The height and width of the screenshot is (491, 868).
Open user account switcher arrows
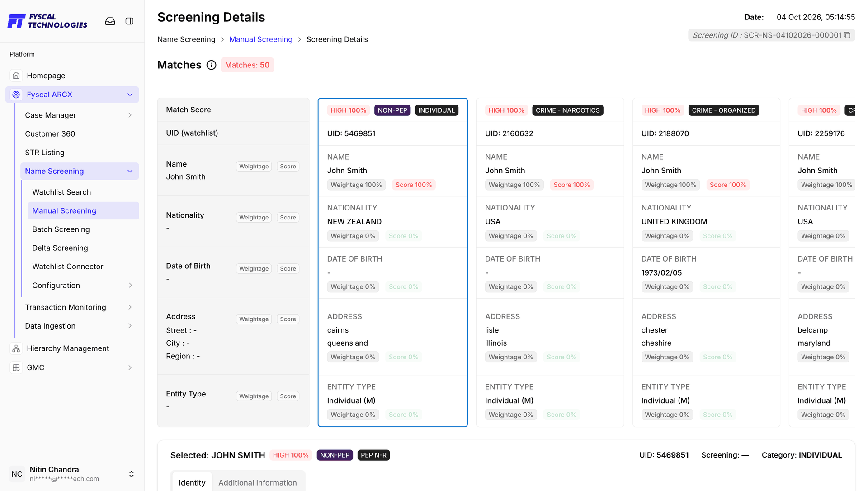click(x=132, y=474)
